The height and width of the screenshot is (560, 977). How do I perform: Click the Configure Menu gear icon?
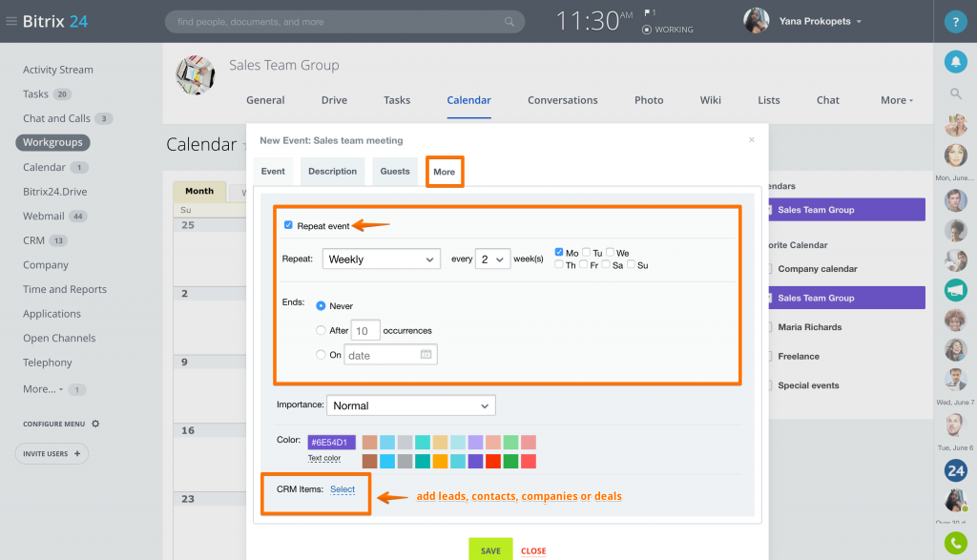pyautogui.click(x=95, y=424)
